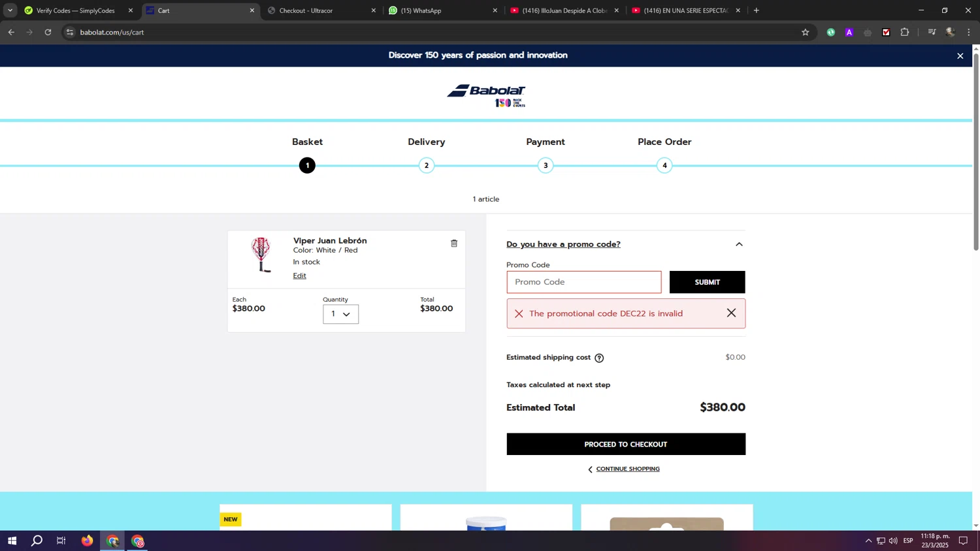Submit the promo code
Screen dimensions: 980x551
pyautogui.click(x=707, y=282)
